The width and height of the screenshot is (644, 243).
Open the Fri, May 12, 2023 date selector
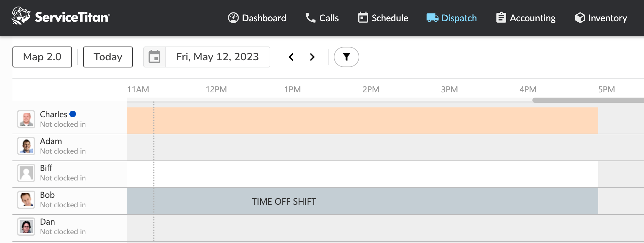click(217, 57)
